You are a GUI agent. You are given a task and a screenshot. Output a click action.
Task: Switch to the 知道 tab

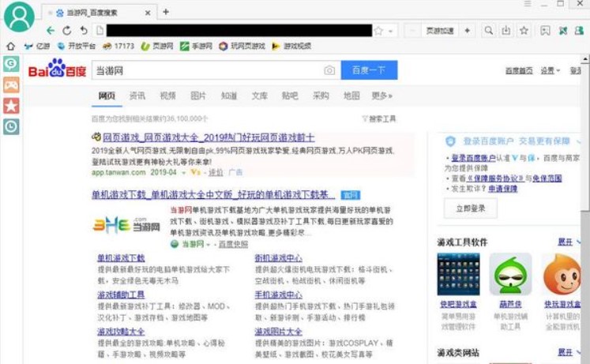point(229,96)
